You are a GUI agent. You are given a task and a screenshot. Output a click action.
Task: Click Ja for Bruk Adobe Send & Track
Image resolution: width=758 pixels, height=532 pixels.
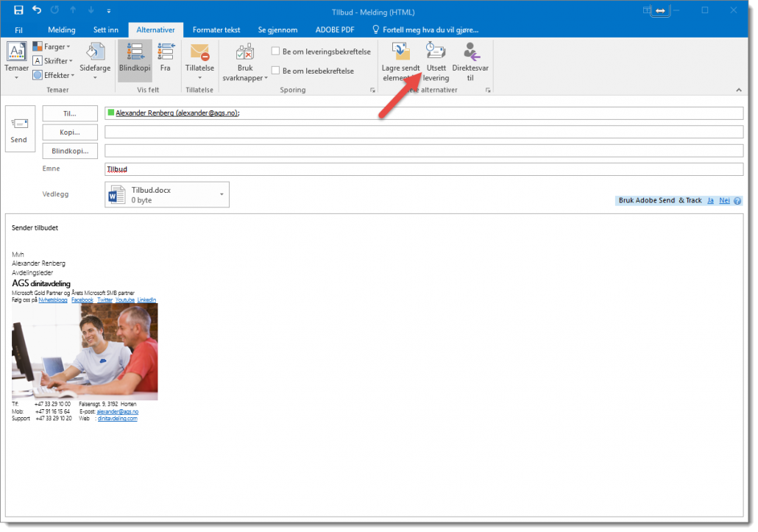coord(710,199)
